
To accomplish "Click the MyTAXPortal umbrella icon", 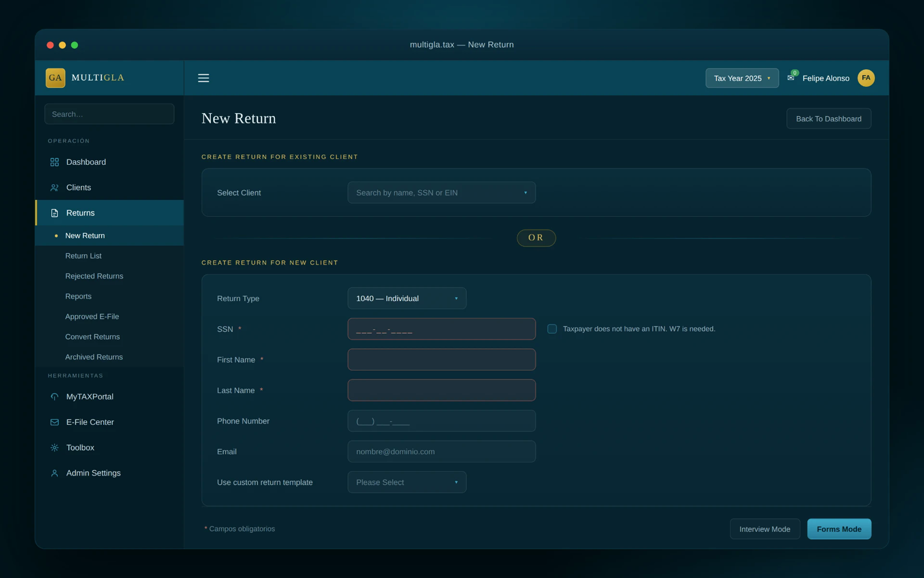I will [54, 397].
